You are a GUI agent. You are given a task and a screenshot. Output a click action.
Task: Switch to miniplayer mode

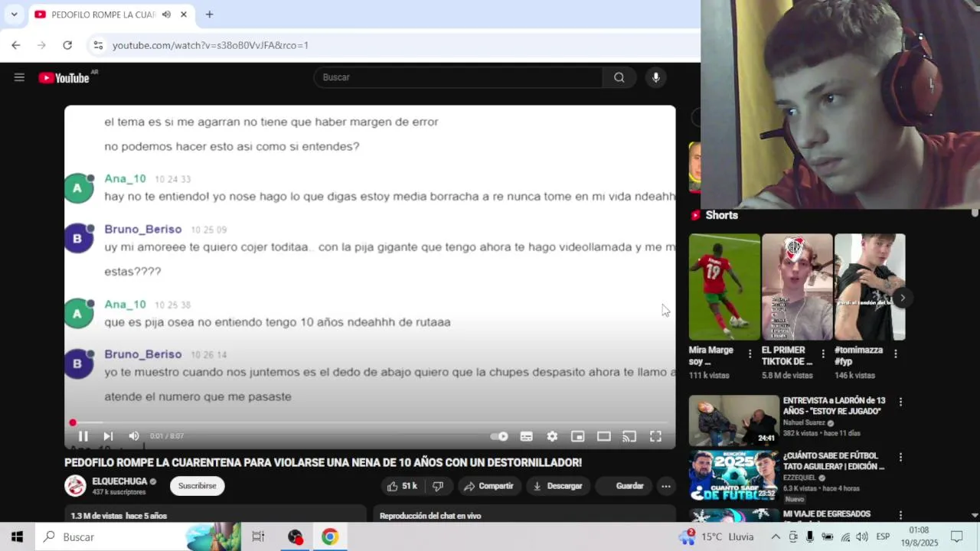point(578,436)
